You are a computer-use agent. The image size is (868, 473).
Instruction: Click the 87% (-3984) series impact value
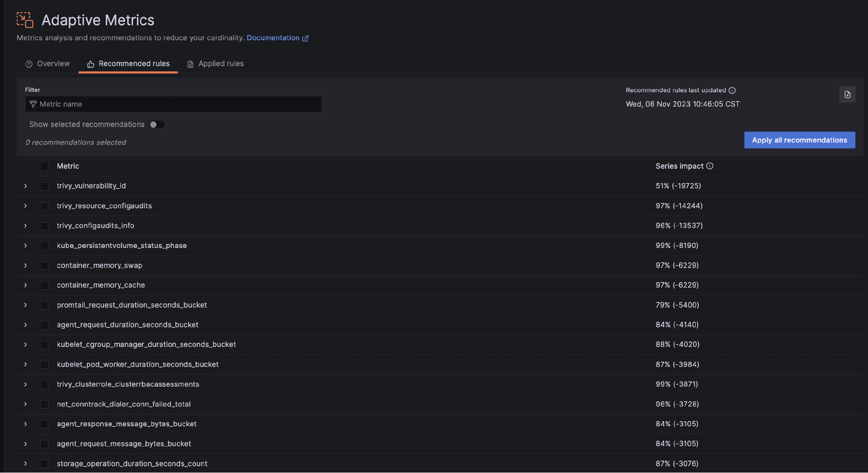677,364
